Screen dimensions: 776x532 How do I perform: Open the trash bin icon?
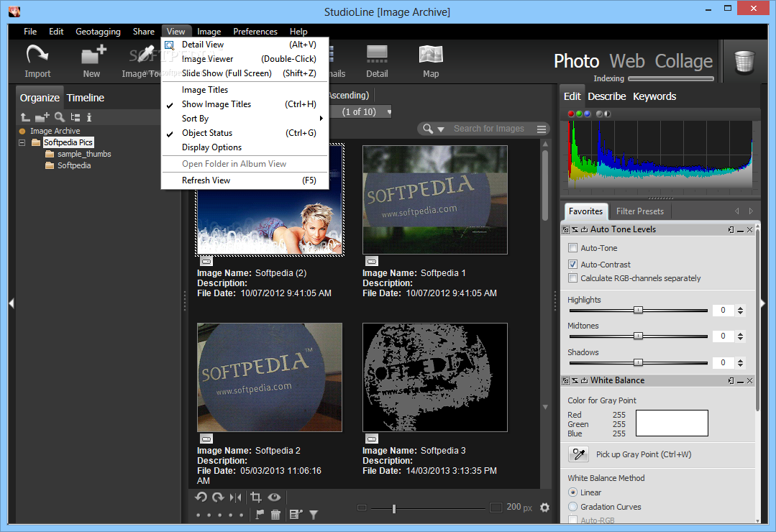click(744, 63)
